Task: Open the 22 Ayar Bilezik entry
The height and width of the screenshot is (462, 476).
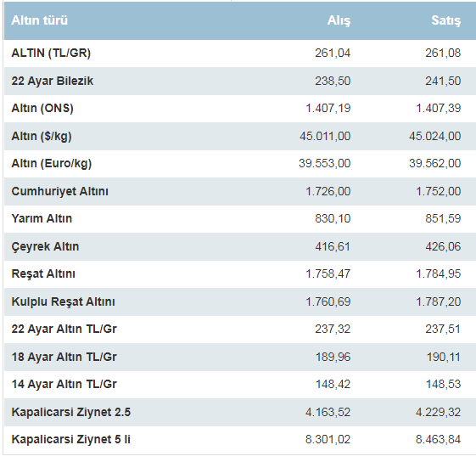Action: click(x=53, y=81)
